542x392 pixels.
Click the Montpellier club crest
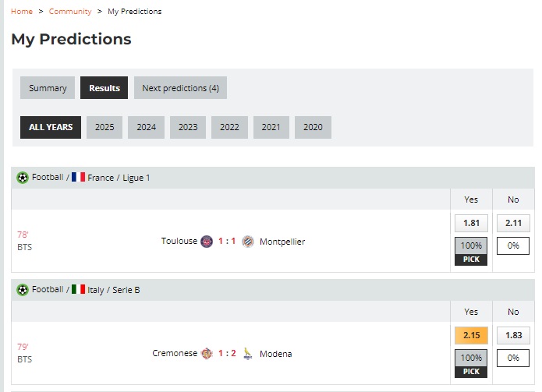248,242
